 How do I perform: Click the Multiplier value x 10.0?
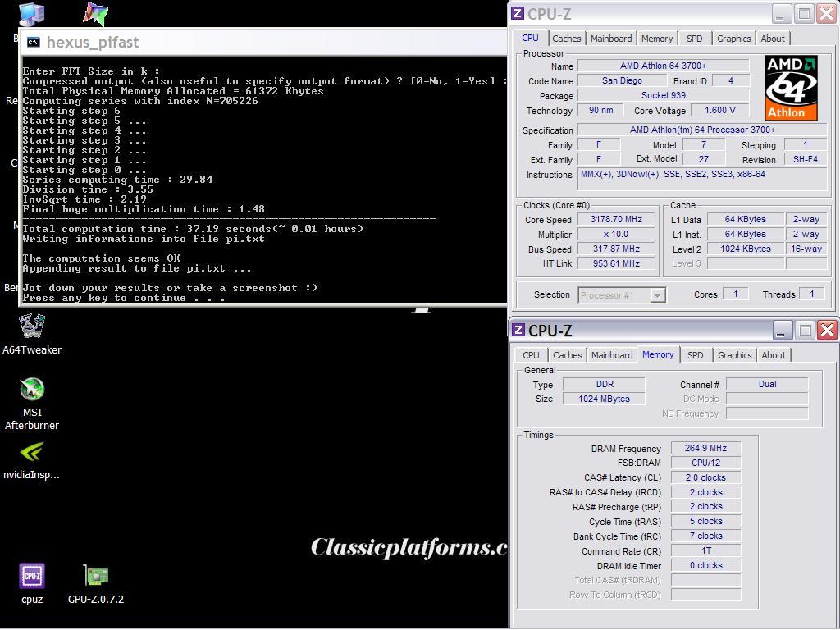pos(616,234)
